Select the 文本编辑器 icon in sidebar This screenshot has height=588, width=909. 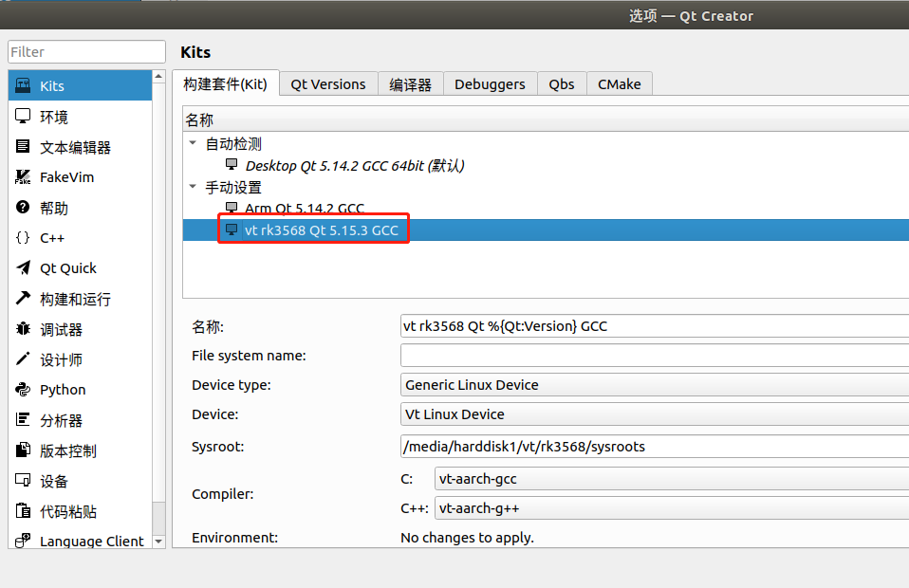click(x=24, y=147)
